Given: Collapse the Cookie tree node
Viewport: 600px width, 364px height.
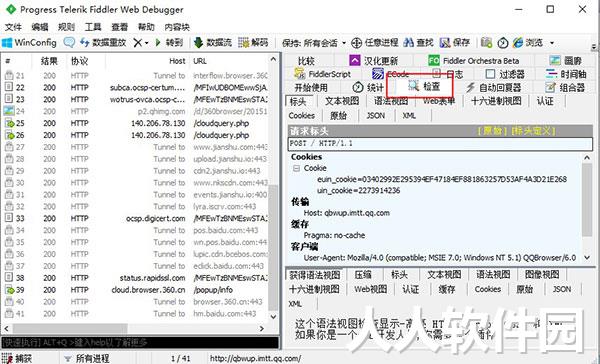Looking at the screenshot, I should coord(296,168).
